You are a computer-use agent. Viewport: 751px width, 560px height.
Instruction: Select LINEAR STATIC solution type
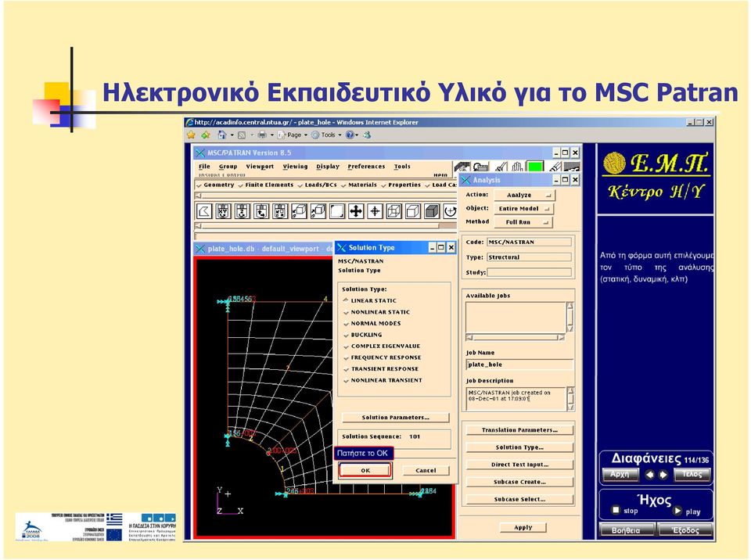click(x=369, y=300)
